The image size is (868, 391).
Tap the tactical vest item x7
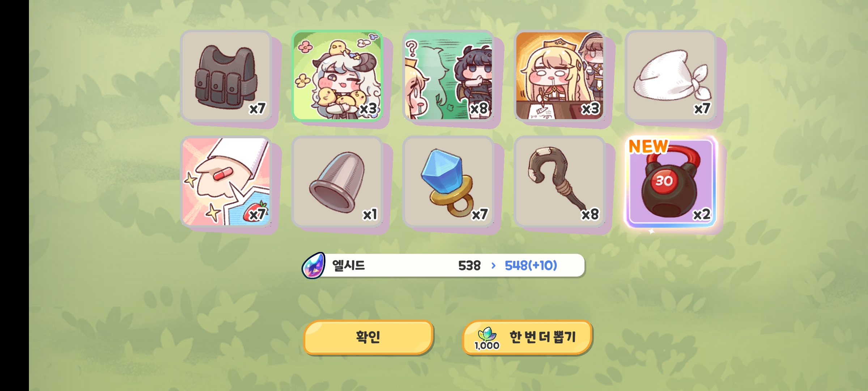[x=226, y=76]
